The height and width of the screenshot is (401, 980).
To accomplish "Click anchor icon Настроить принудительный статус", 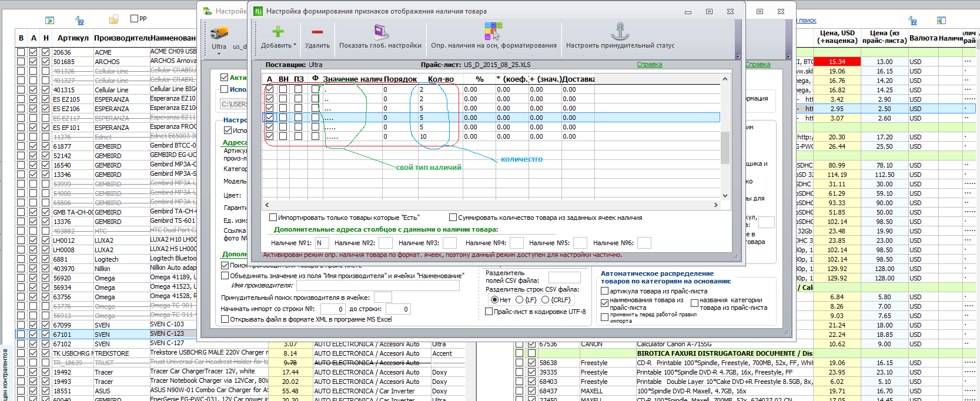I will pos(620,31).
